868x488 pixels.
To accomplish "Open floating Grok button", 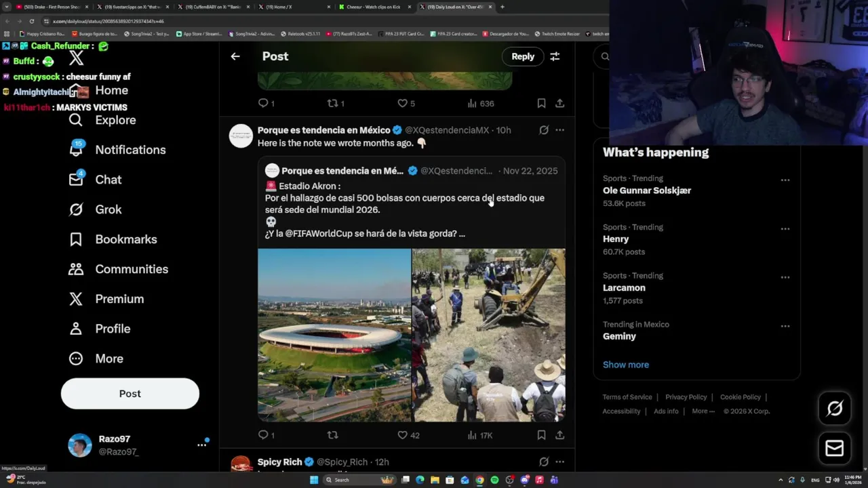I will click(835, 408).
